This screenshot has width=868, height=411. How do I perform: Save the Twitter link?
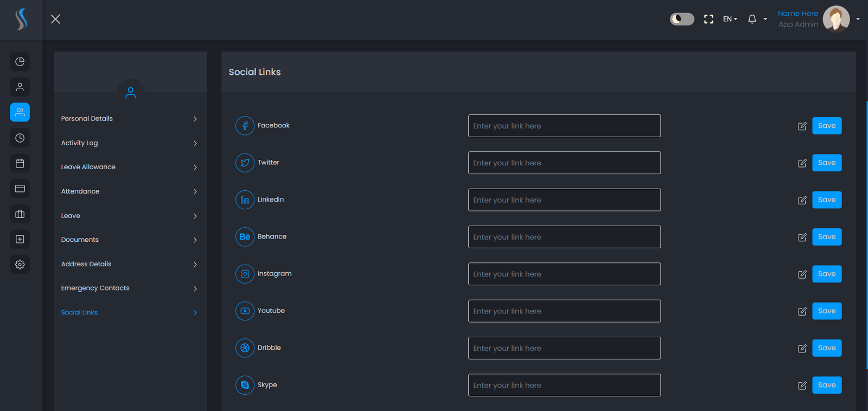coord(827,163)
